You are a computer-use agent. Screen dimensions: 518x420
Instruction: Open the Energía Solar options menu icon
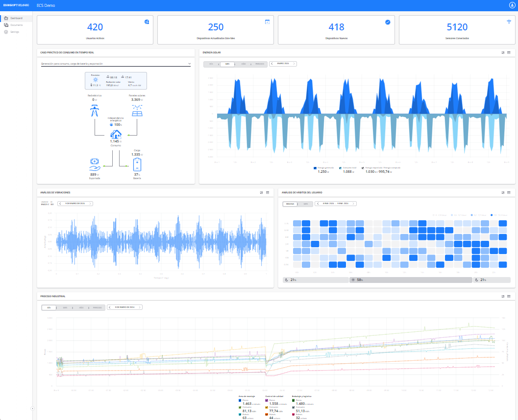click(x=509, y=52)
